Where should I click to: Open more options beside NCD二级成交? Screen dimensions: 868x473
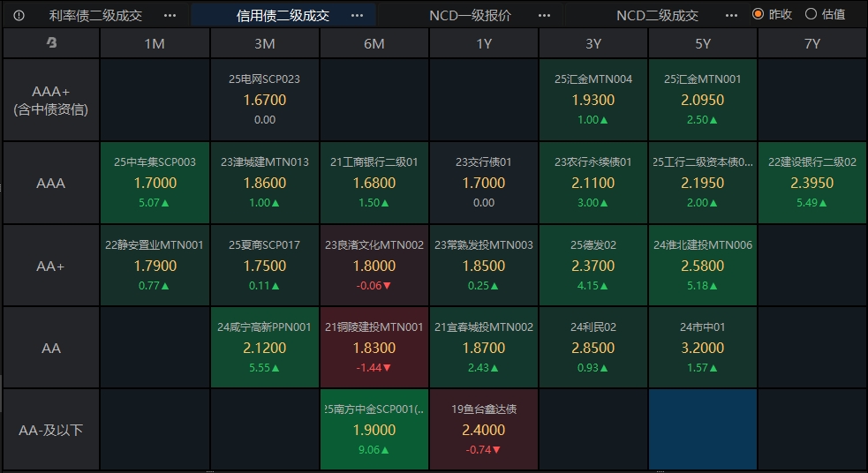(731, 15)
